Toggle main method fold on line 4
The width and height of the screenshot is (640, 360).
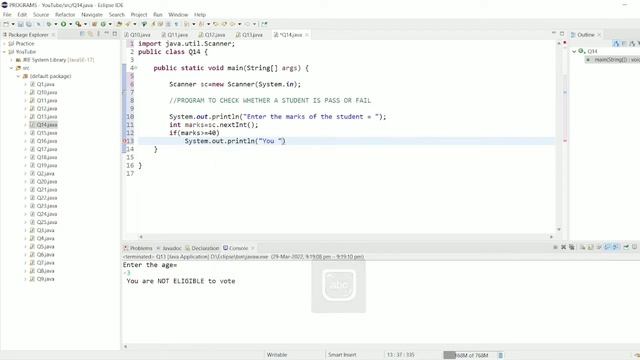136,68
